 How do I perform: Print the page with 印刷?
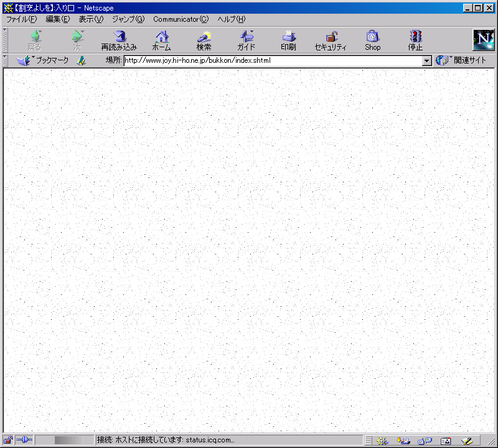[288, 40]
